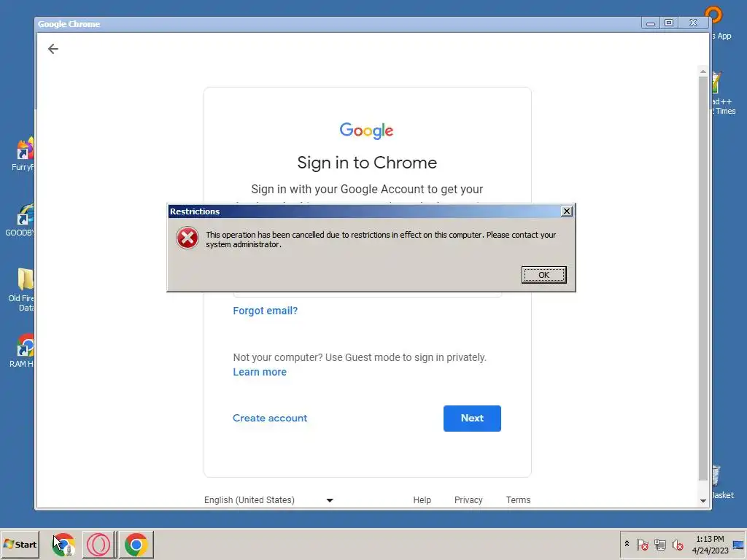Open the Start menu
Image resolution: width=747 pixels, height=560 pixels.
coord(20,544)
